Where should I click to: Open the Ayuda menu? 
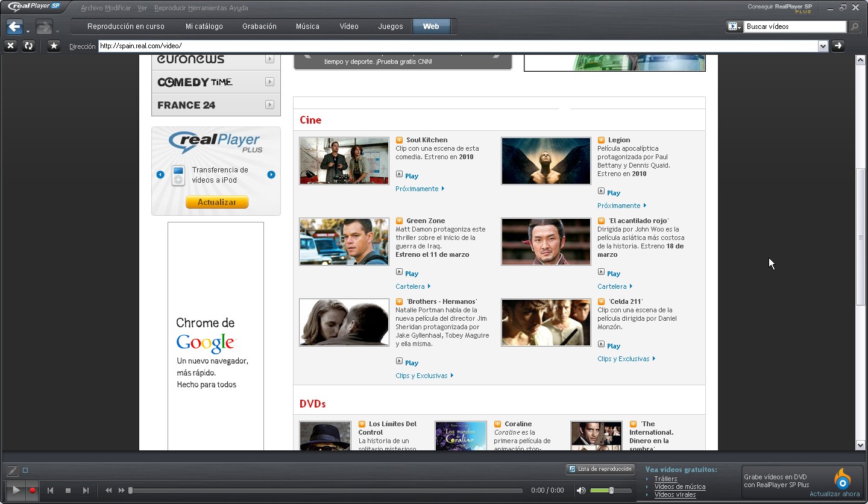point(239,8)
